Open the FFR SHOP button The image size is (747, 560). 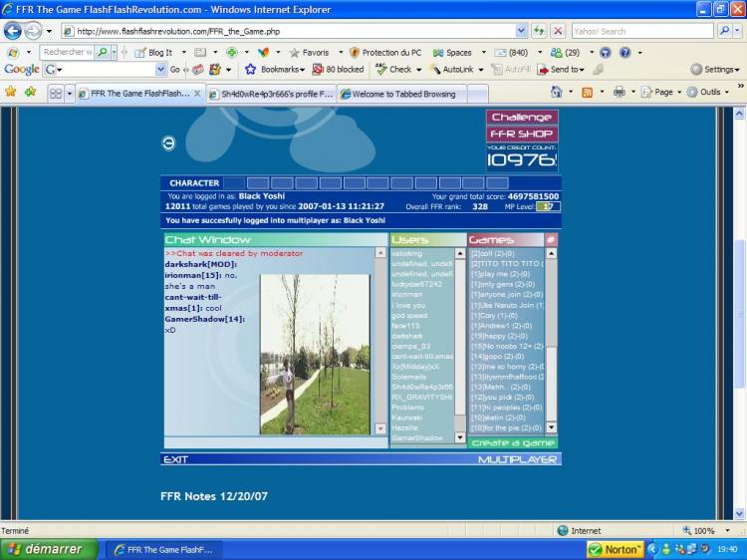[x=521, y=134]
